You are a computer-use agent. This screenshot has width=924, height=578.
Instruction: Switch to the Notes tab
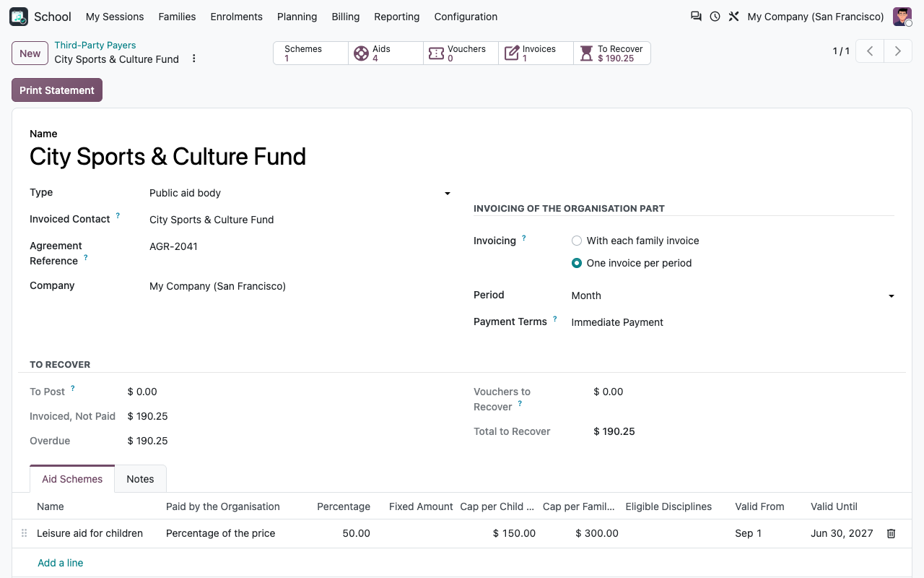pos(140,479)
